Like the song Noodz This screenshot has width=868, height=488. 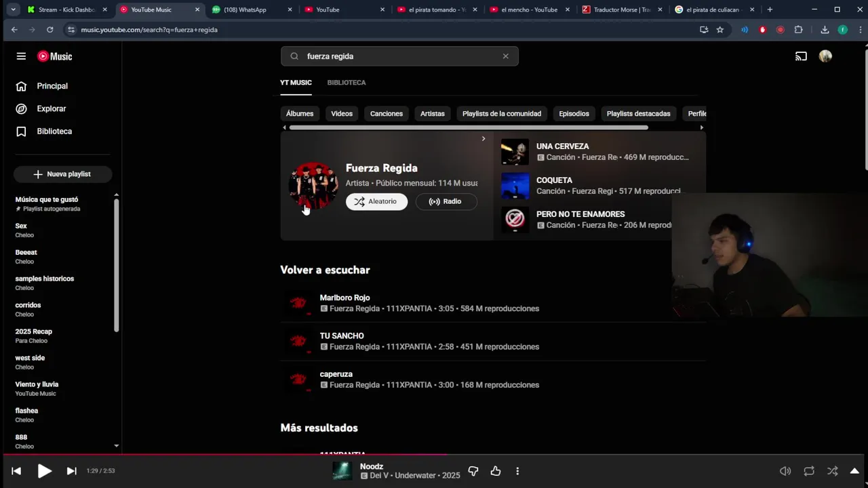click(496, 471)
